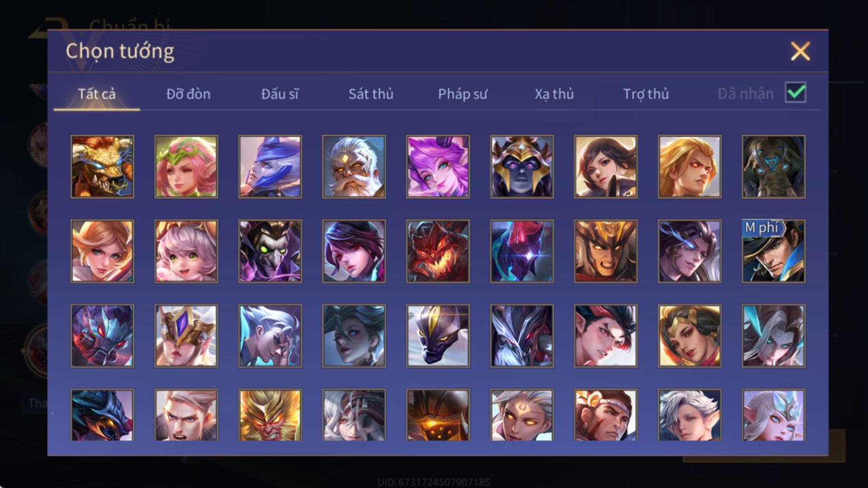Select the red demon hero portrait

point(438,251)
